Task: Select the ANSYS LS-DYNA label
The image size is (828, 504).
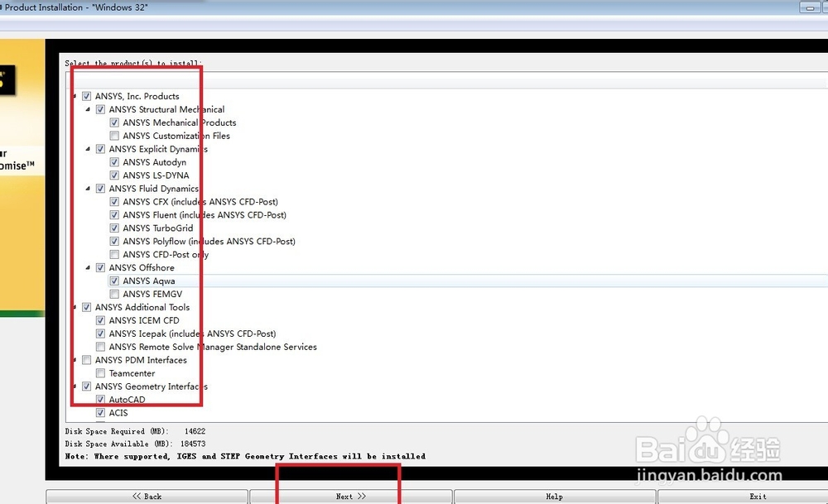Action: tap(156, 175)
